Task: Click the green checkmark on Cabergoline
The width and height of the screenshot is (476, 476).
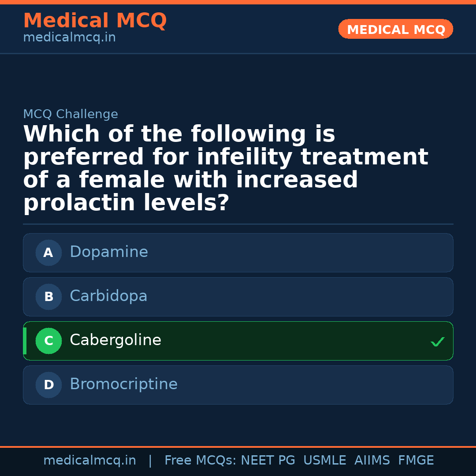Action: [x=437, y=341]
